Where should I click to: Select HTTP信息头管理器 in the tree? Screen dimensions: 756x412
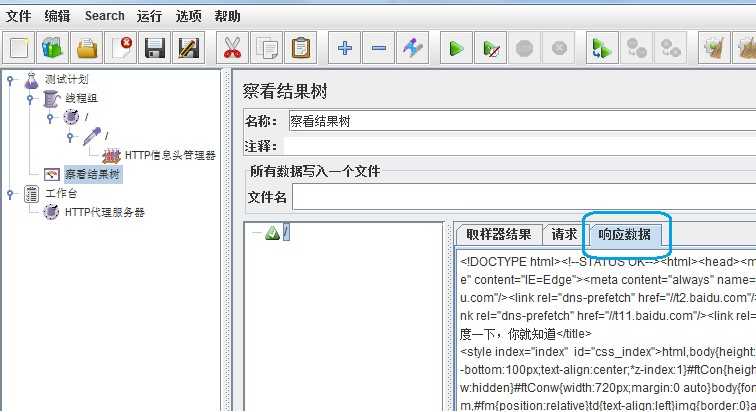click(170, 155)
